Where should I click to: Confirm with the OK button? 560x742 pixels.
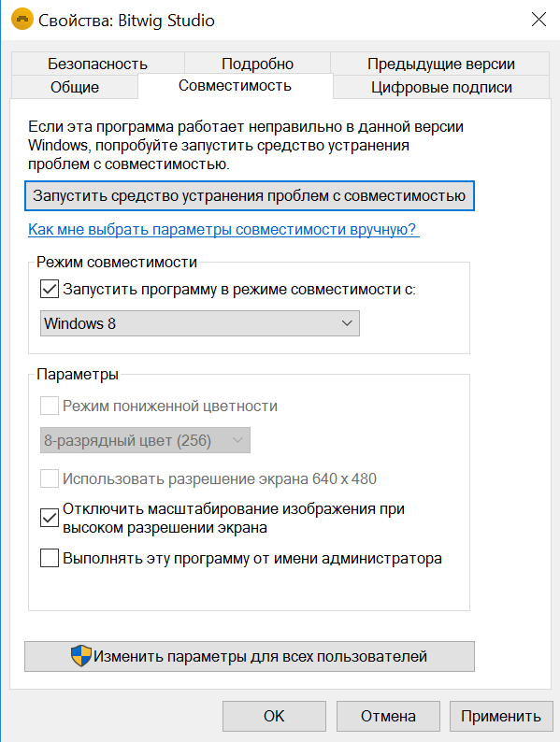click(x=274, y=716)
